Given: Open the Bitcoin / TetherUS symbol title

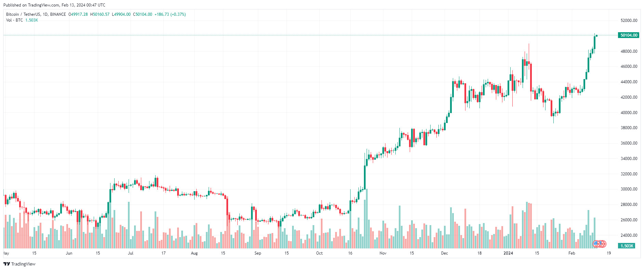Looking at the screenshot, I should [36, 14].
